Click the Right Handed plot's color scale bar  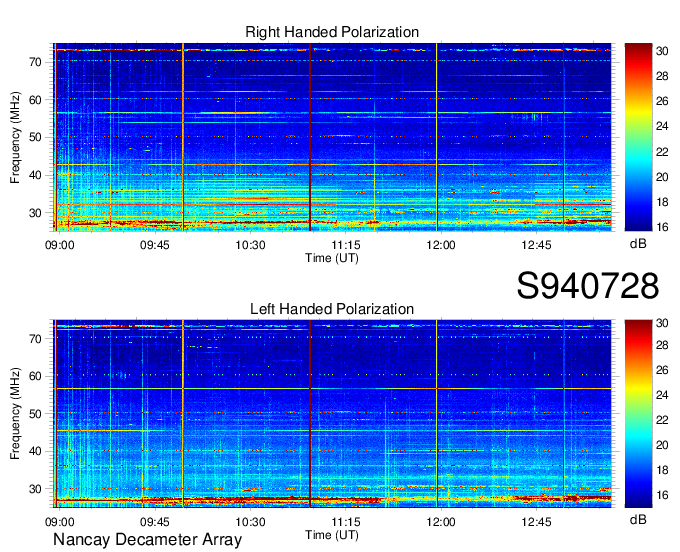[638, 137]
